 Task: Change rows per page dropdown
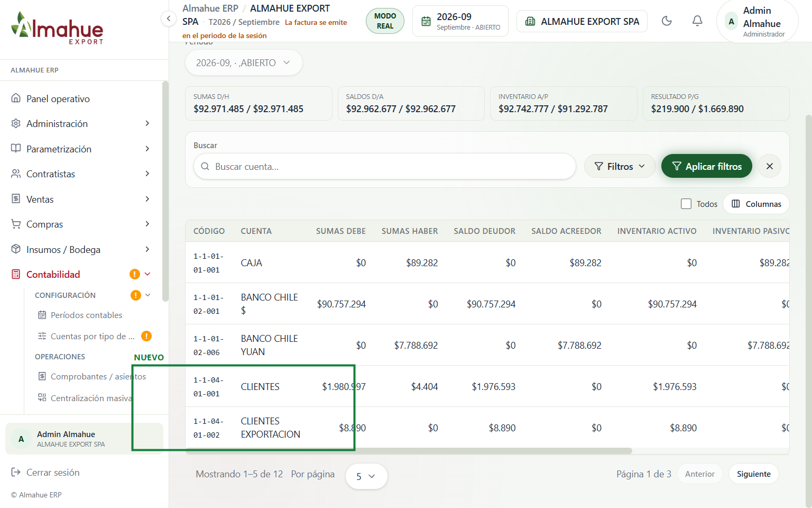click(366, 476)
